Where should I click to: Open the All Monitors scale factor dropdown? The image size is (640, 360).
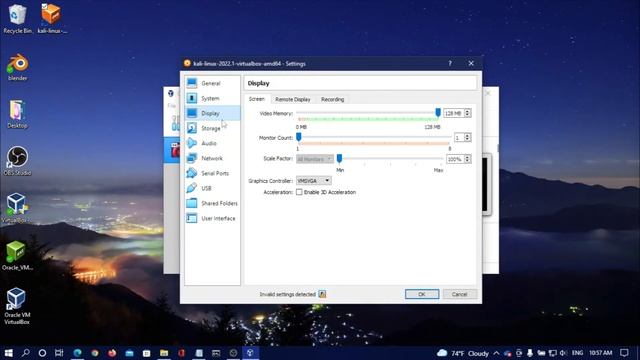coord(315,159)
